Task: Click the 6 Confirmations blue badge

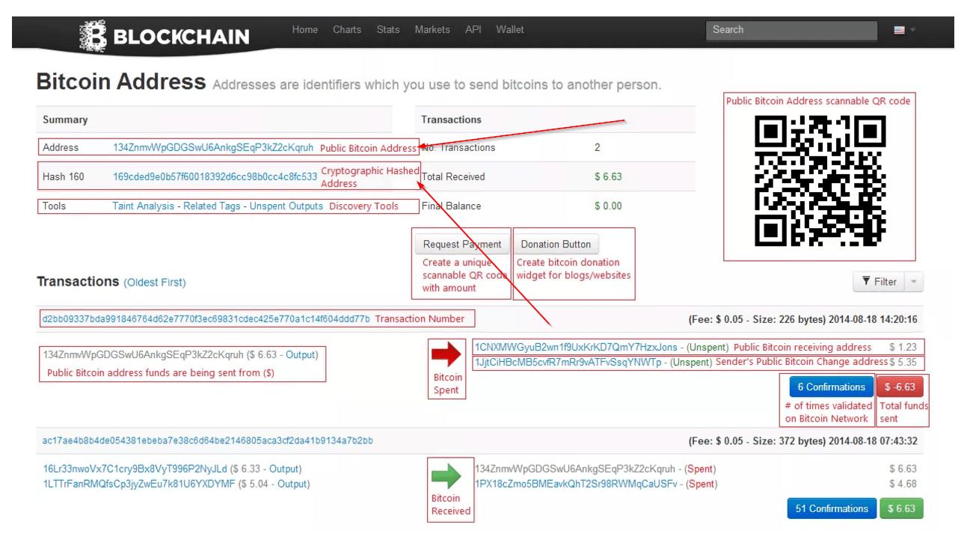Action: click(x=831, y=387)
